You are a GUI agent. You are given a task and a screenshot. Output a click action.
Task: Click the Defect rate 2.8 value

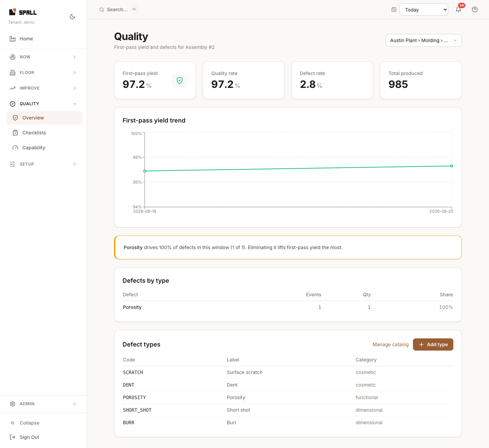308,84
